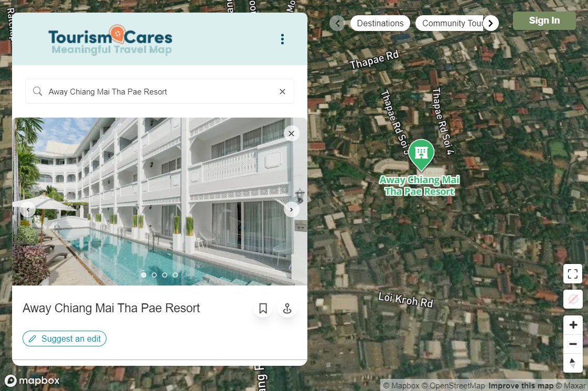Viewport: 588px width, 391px height.
Task: Bookmark Away Chiang Mai Tha Pae Resort
Action: (x=263, y=309)
